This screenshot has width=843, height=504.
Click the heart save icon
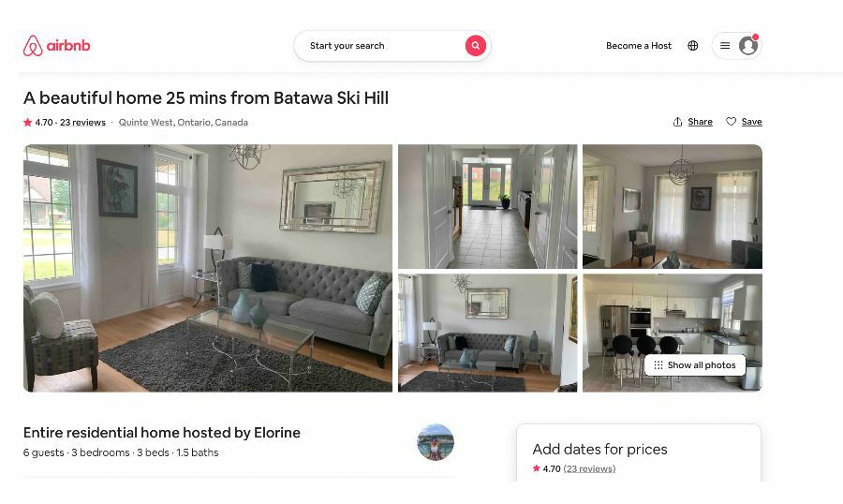[731, 122]
